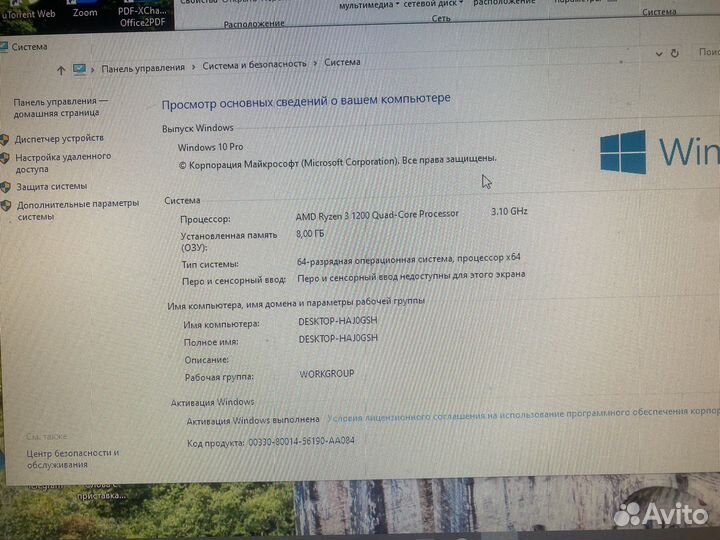
Task: Click refresh icon in address bar
Action: click(675, 53)
